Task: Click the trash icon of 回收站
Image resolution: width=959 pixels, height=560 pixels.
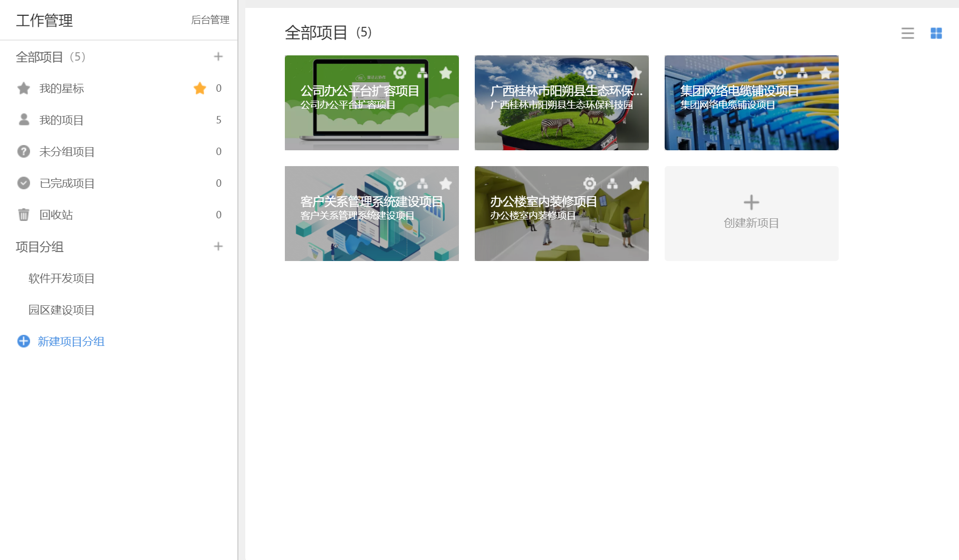Action: click(x=24, y=215)
